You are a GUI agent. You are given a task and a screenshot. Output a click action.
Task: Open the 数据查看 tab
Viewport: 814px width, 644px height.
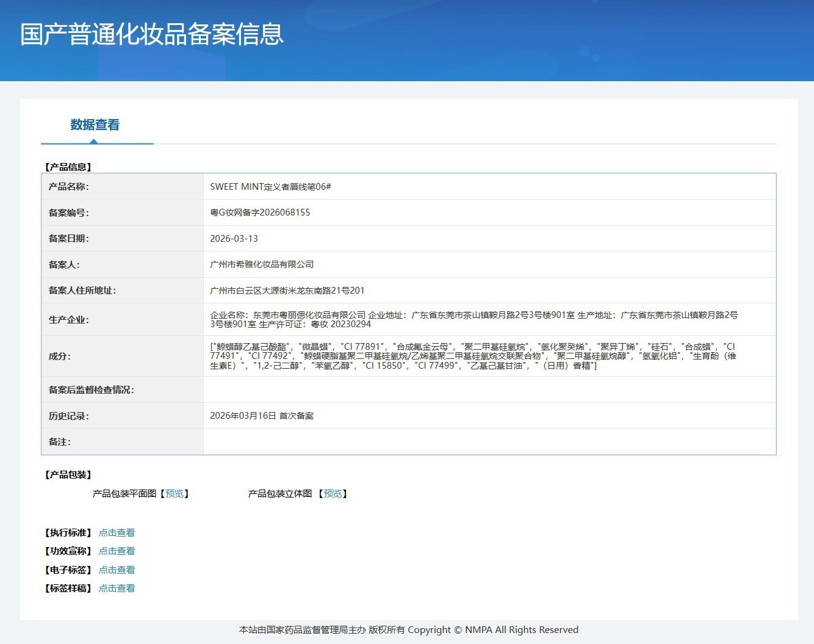(95, 125)
